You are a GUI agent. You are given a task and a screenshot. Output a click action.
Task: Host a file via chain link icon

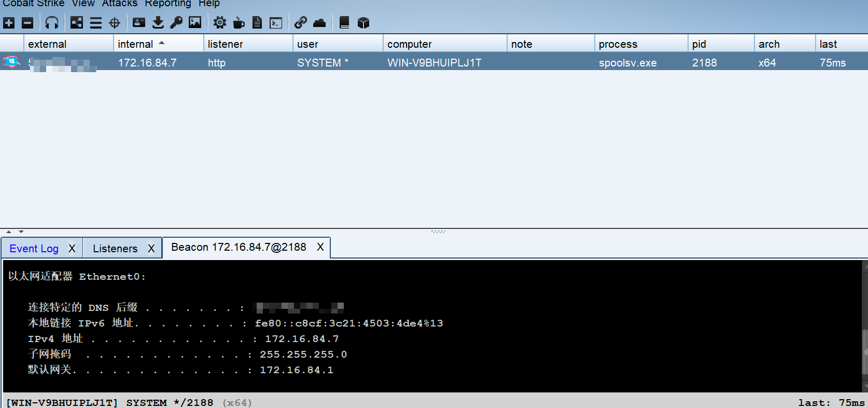[301, 22]
